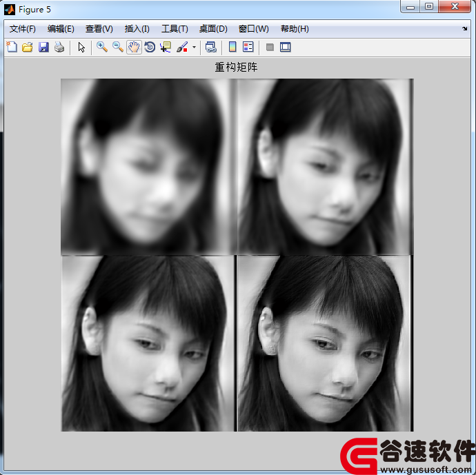This screenshot has width=476, height=475.
Task: Open the 帮助(H) menu
Action: (295, 29)
